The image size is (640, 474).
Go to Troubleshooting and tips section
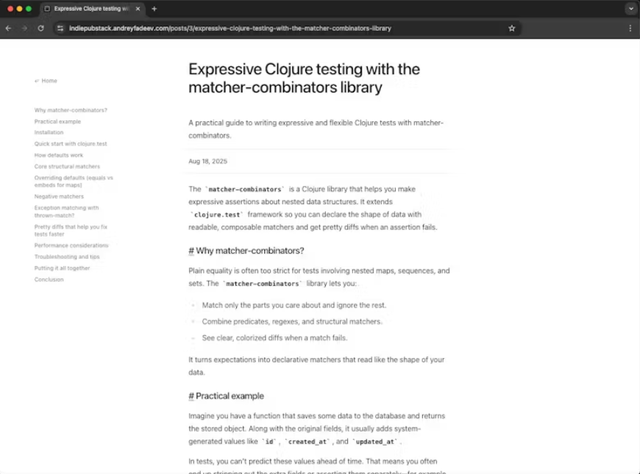[67, 257]
